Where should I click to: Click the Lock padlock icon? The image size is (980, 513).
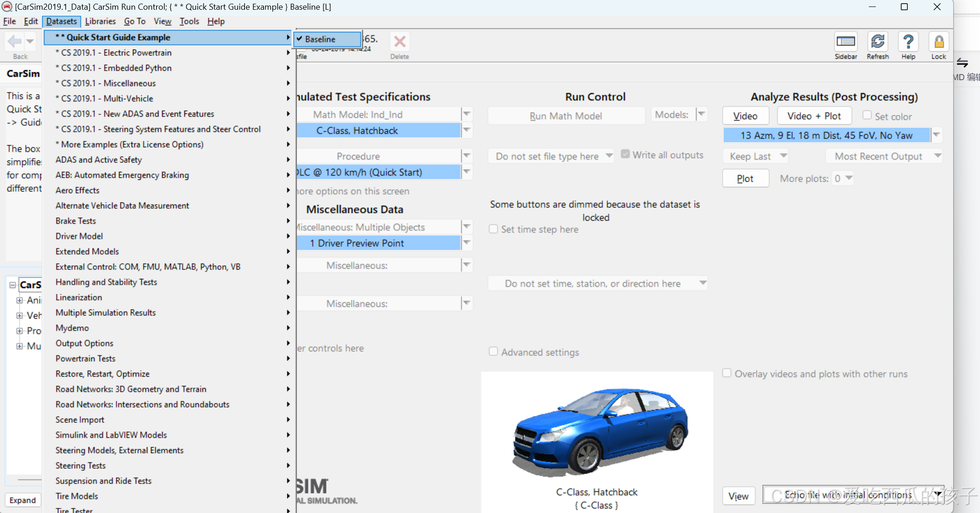[x=938, y=42]
